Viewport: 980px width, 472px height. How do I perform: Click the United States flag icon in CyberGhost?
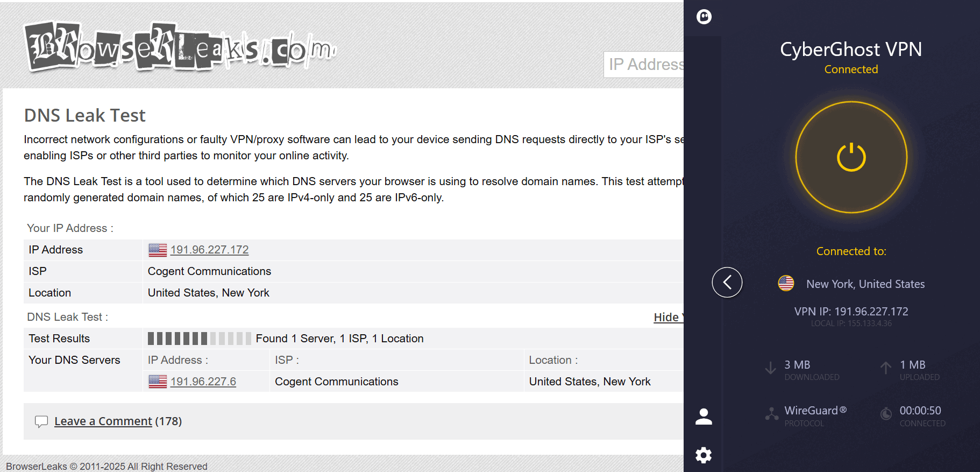point(786,283)
